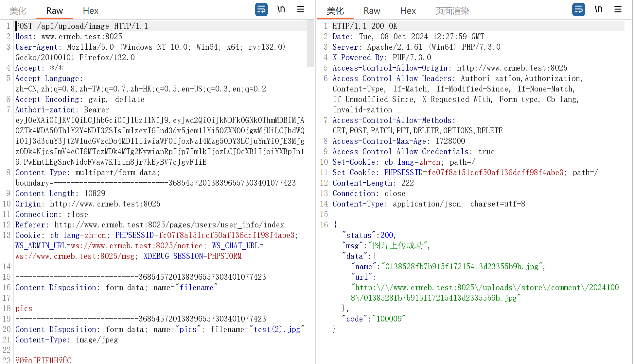
Task: Click Content-Type application/json header
Action: pyautogui.click(x=429, y=204)
